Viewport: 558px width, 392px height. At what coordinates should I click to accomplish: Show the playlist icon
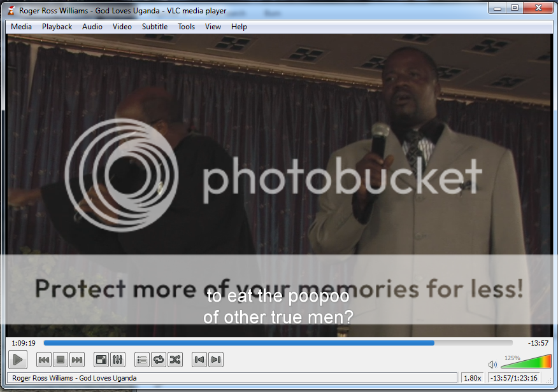tap(142, 360)
